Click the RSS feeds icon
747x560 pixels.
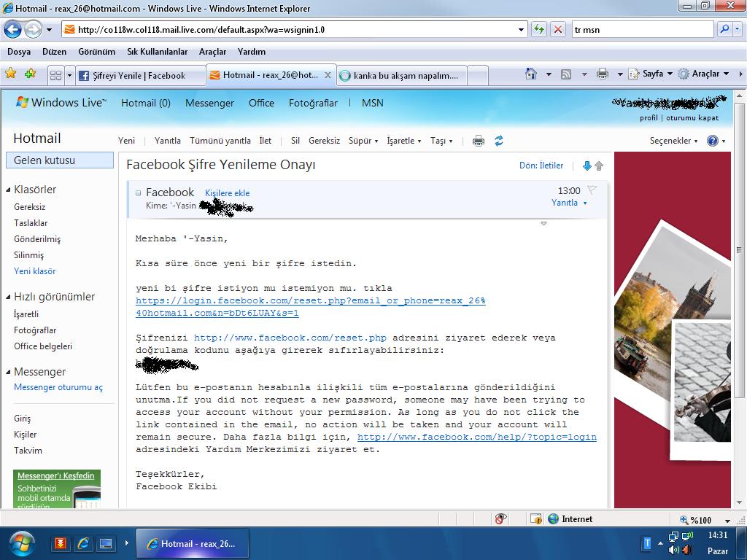click(566, 74)
